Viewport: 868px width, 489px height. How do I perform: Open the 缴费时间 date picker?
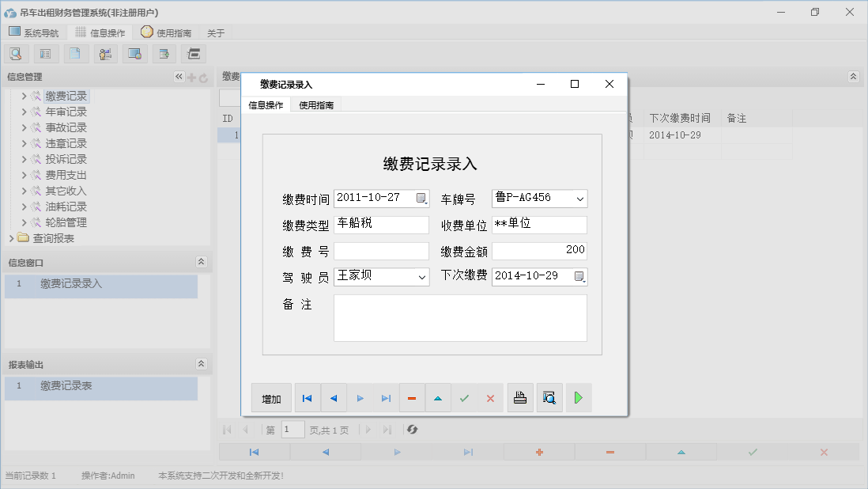pos(421,199)
